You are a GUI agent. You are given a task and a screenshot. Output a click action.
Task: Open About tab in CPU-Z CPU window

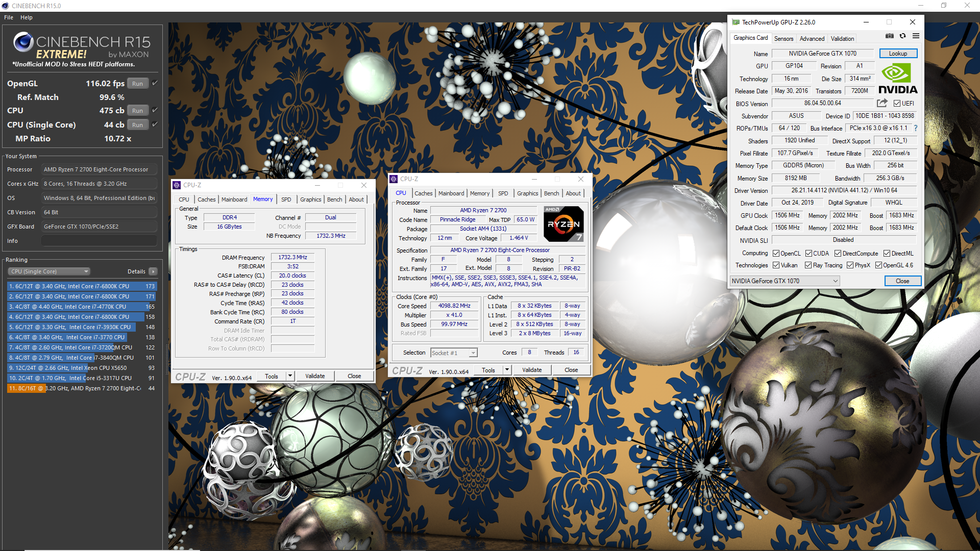[573, 193]
